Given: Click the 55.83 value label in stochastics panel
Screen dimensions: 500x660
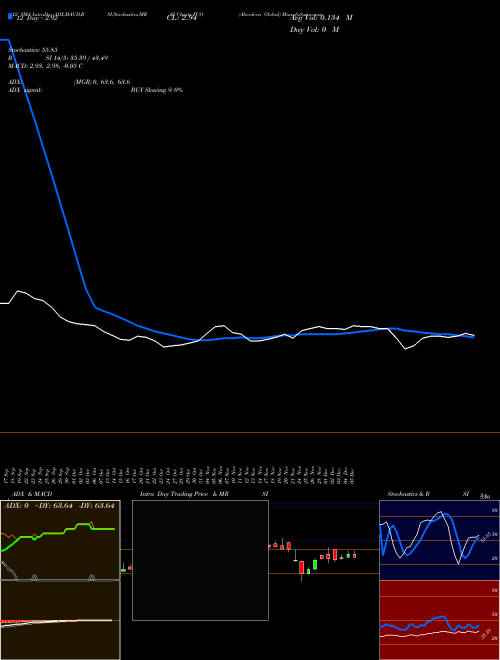Looking at the screenshot, I should (486, 538).
